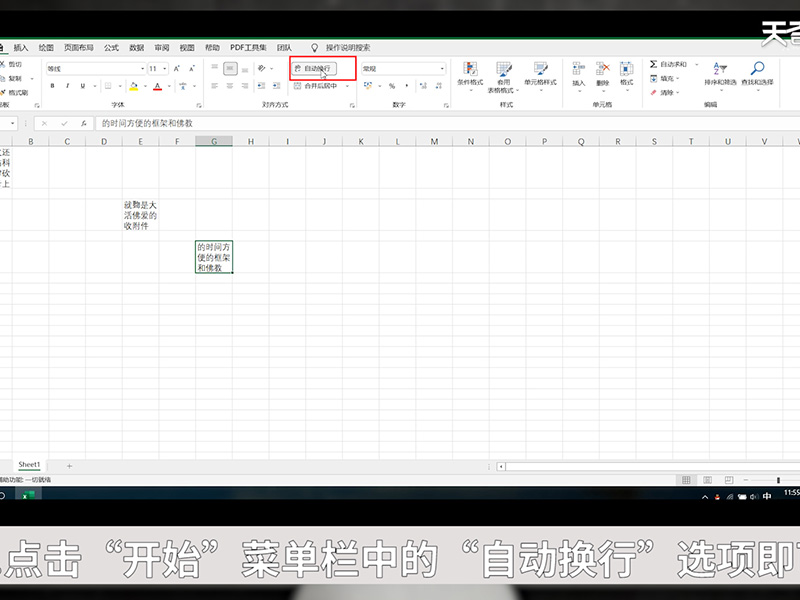Open the 视图 ribbon tab
800x600 pixels.
tap(187, 48)
